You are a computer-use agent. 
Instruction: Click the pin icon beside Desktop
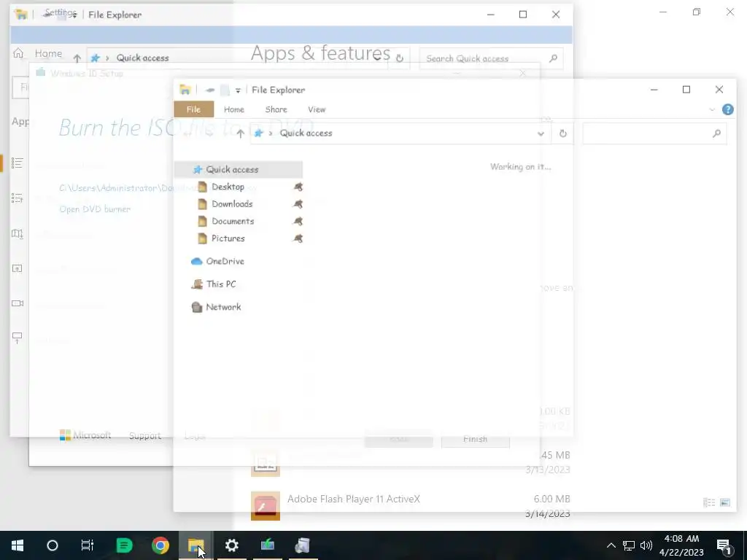pos(298,187)
